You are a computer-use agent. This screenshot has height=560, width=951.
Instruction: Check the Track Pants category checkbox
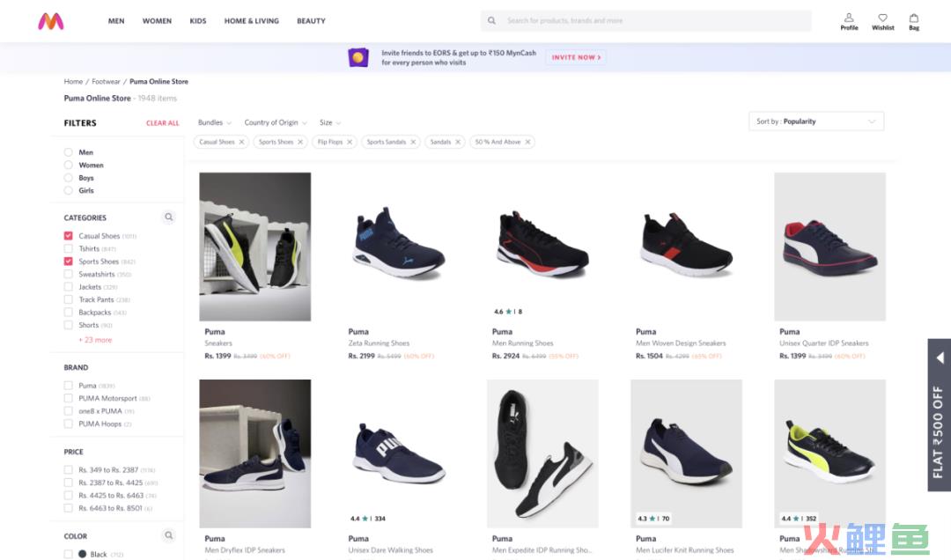tap(69, 299)
